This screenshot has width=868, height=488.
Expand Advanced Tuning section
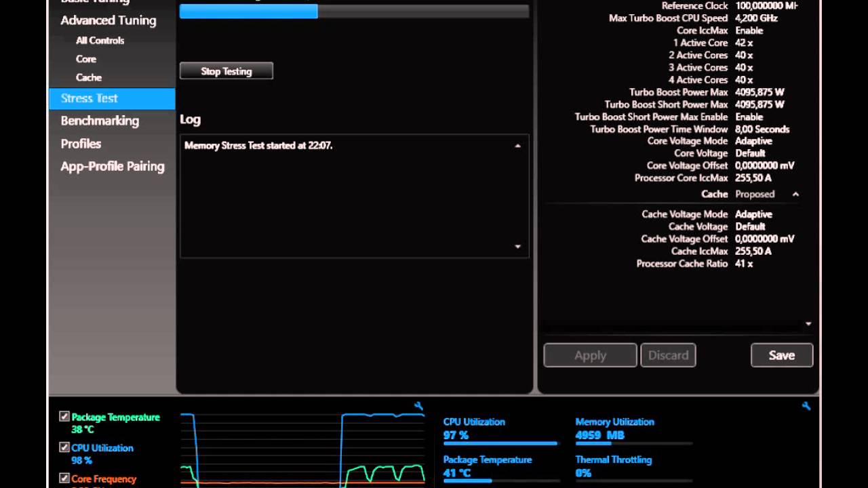[108, 20]
